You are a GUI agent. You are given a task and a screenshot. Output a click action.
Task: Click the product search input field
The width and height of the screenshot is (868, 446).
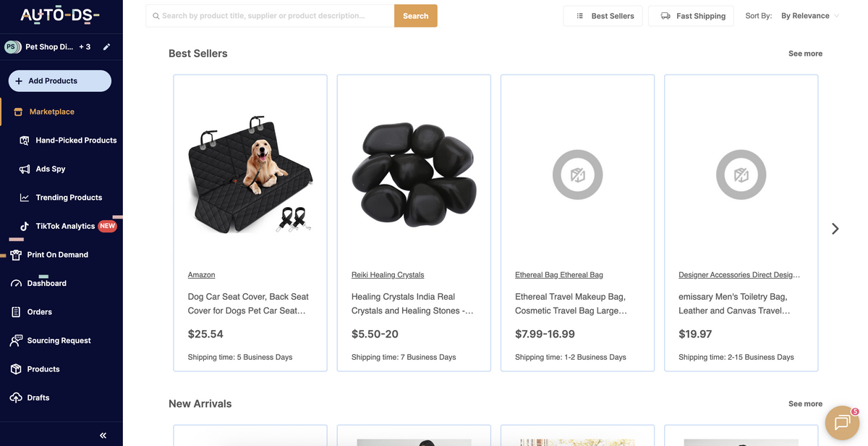(x=271, y=16)
